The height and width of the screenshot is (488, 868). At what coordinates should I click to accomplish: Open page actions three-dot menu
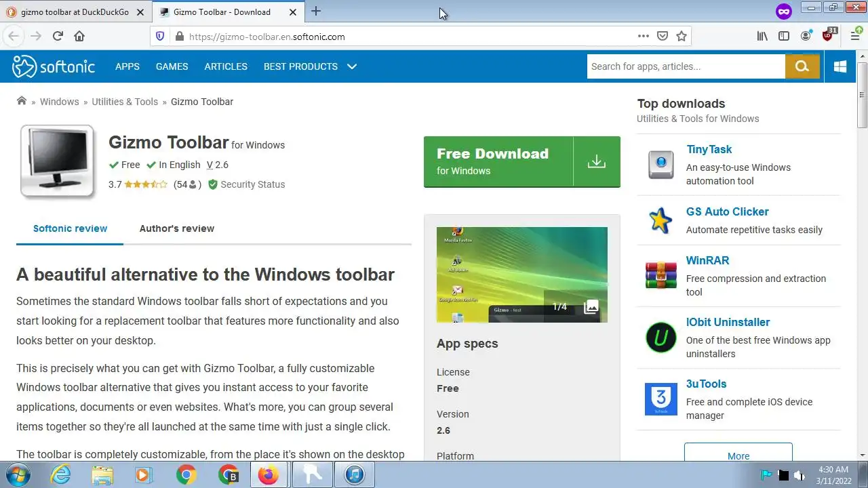coord(644,36)
